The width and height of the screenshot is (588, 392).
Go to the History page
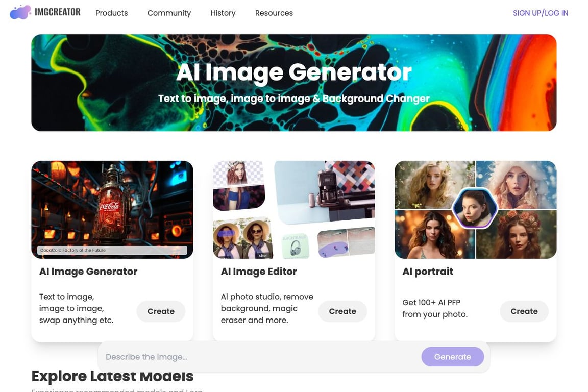click(x=223, y=13)
